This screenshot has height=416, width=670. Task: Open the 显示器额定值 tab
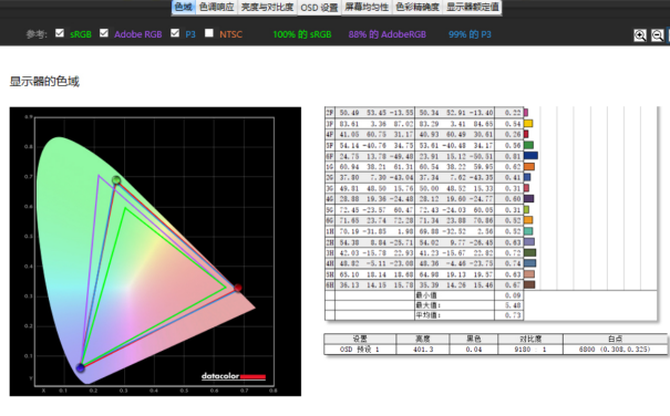473,7
